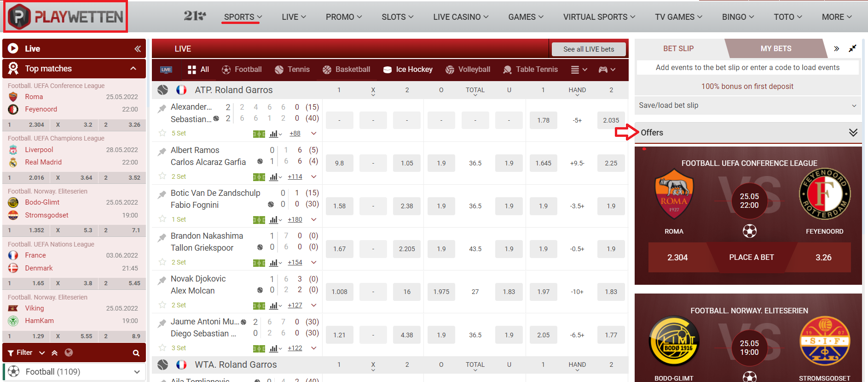Click the tennis ball icon for WTA Roland Garros
The image size is (868, 382).
coord(162,364)
